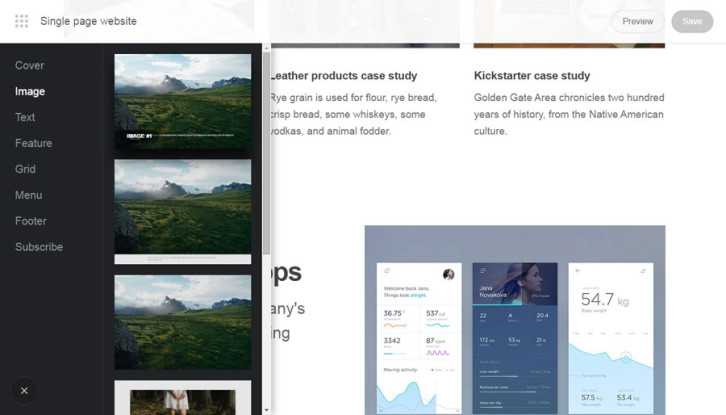
Task: Select the Image block category
Action: pos(30,91)
